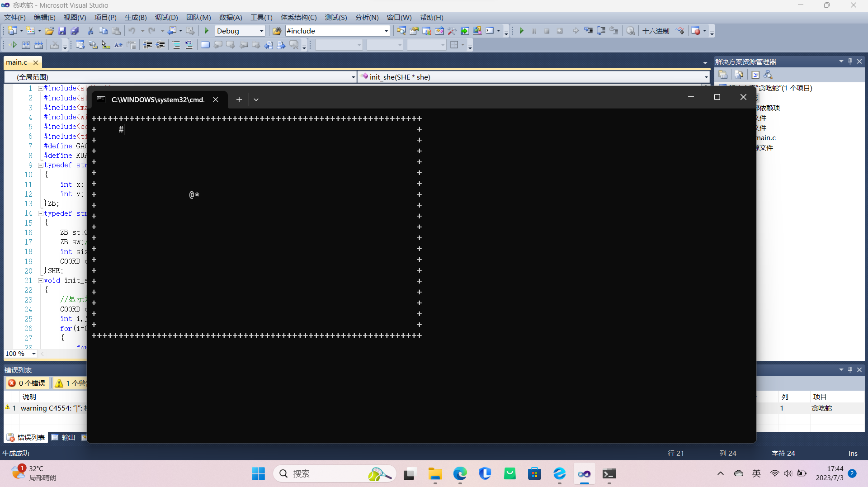This screenshot has width=868, height=487.
Task: Pin the Solution Explorer panel with auto-hide pin
Action: coord(850,61)
